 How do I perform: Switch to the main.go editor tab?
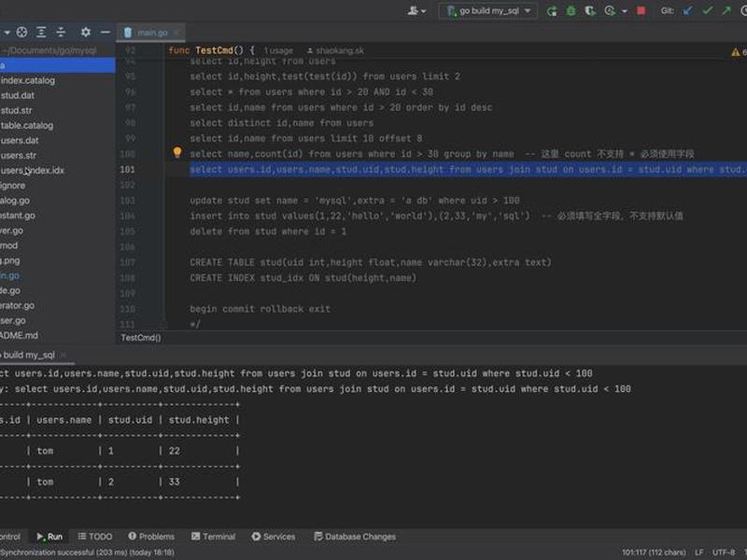(x=151, y=33)
